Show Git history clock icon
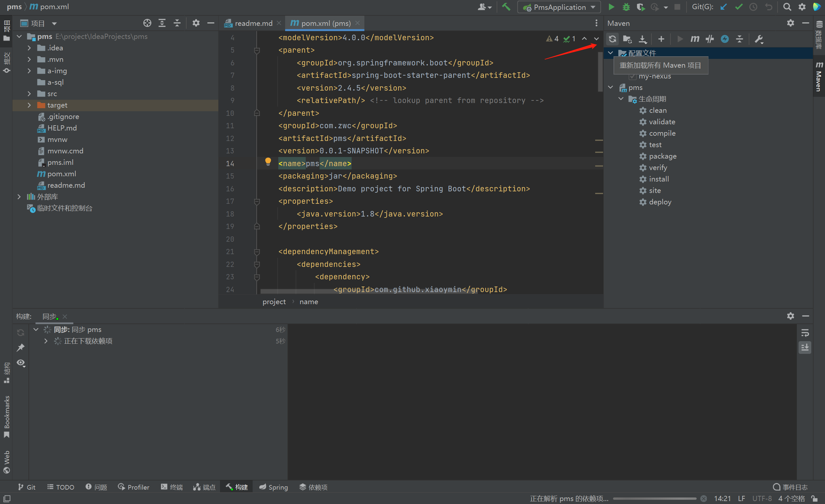This screenshot has width=825, height=504. (x=753, y=7)
